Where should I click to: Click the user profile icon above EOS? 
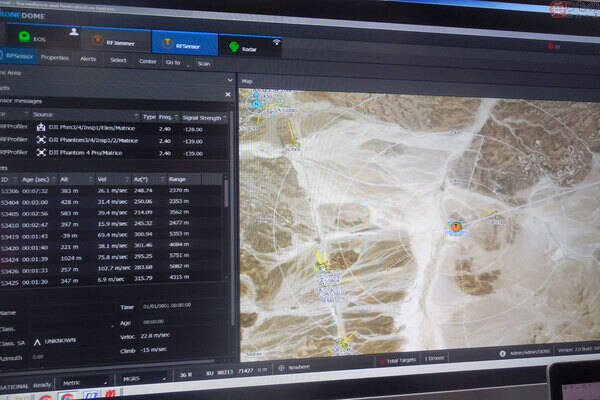click(x=73, y=30)
